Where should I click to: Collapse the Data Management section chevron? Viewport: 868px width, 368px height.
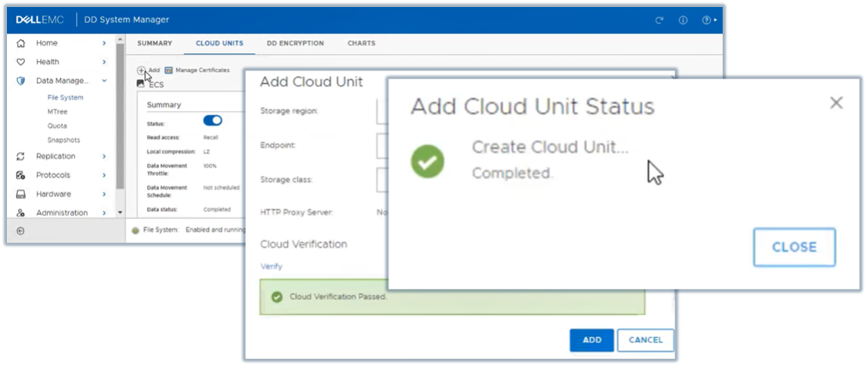104,80
